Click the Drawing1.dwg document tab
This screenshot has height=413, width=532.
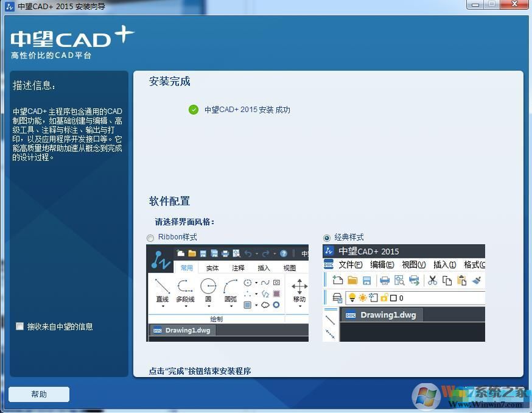[x=388, y=315]
